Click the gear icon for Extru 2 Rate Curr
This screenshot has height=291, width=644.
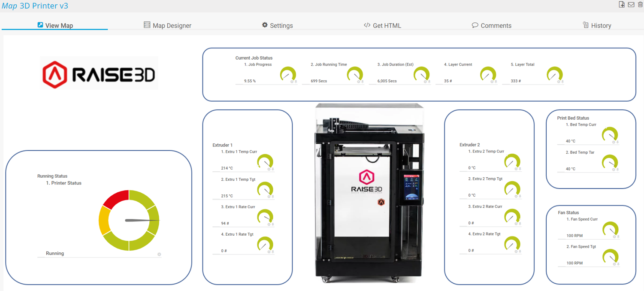tap(516, 224)
